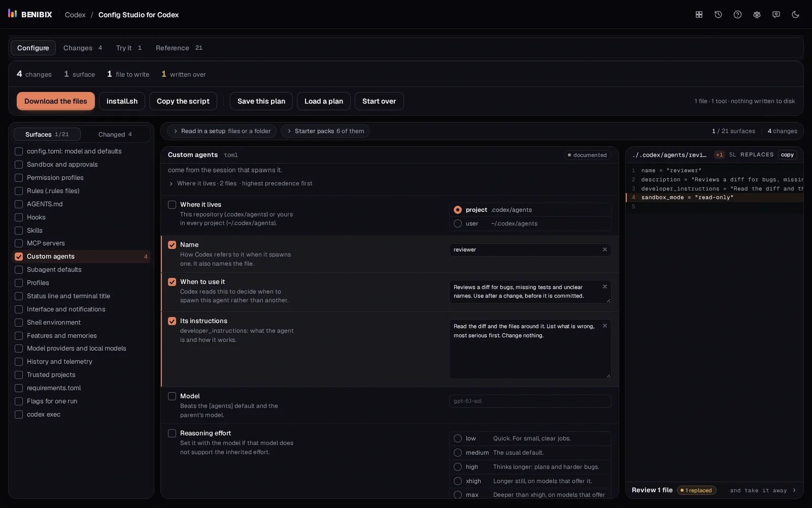Click Save this plan button

(261, 101)
